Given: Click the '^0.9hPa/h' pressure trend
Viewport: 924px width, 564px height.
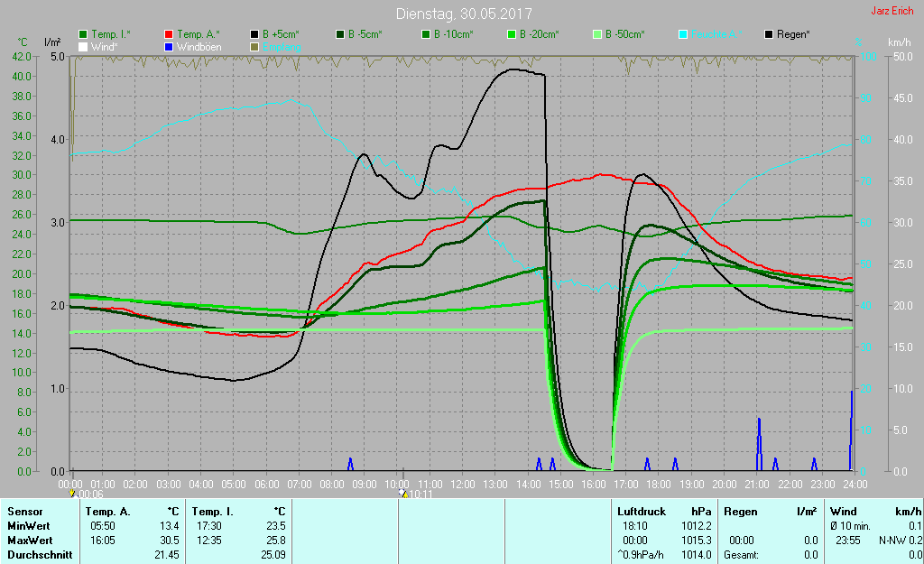Looking at the screenshot, I should coord(640,555).
